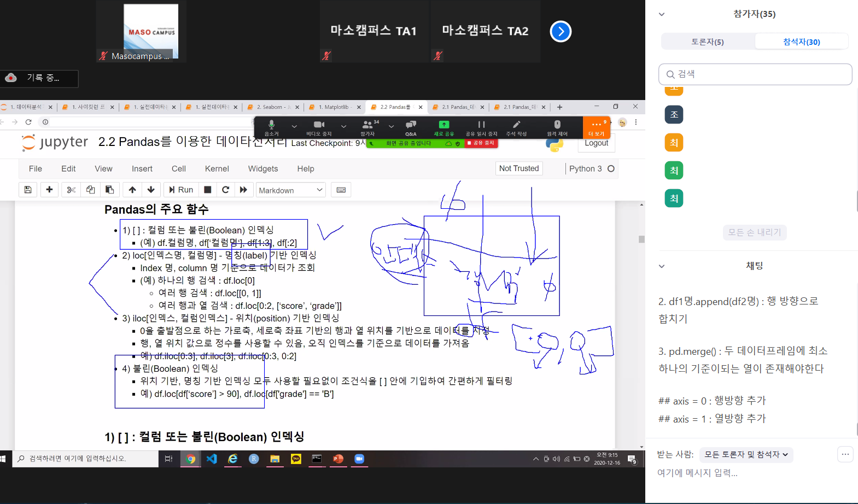Open chat recipient dropdown
Image resolution: width=858 pixels, height=504 pixels.
click(x=746, y=454)
